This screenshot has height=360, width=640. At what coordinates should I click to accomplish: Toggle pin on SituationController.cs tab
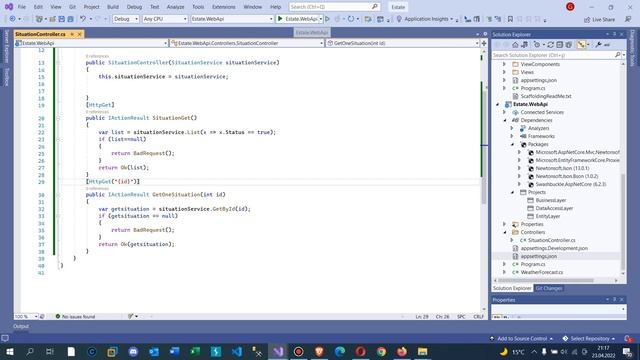(x=72, y=34)
